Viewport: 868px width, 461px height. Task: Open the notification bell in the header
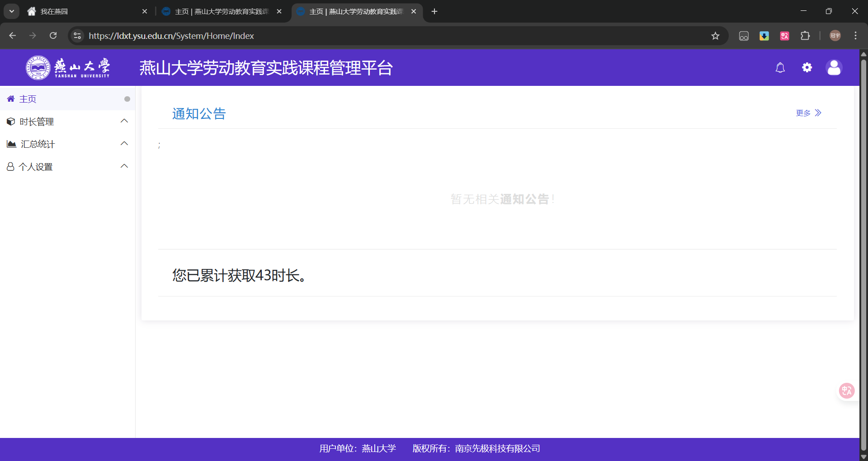coord(780,67)
